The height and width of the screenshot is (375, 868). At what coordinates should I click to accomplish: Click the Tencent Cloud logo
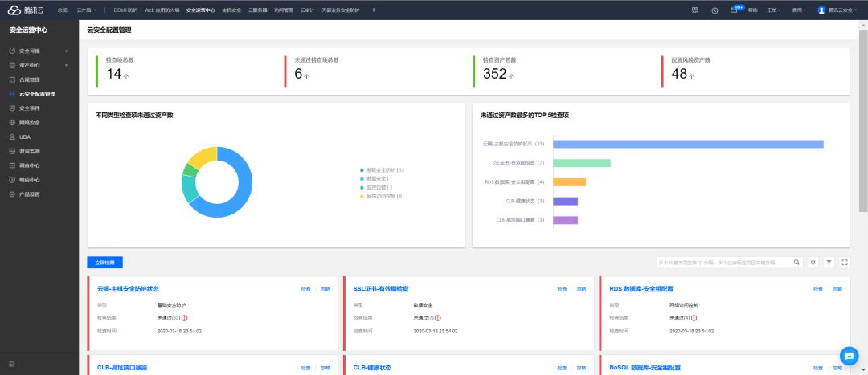(27, 10)
